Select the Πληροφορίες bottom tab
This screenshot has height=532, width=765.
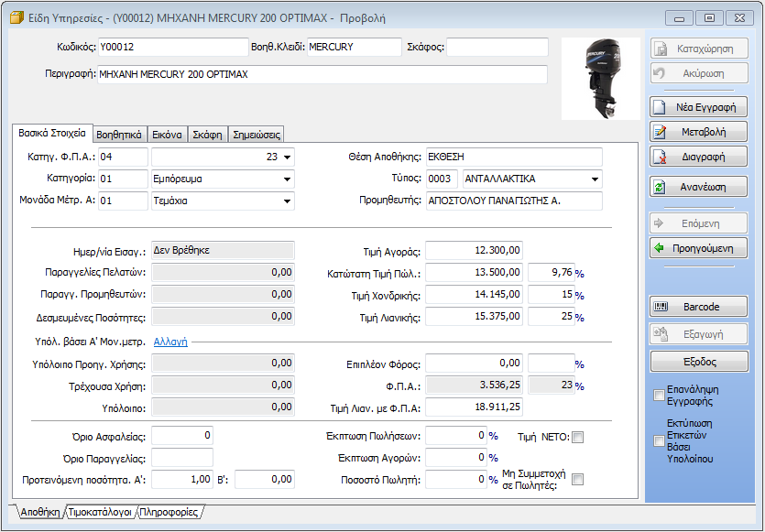[x=169, y=512]
